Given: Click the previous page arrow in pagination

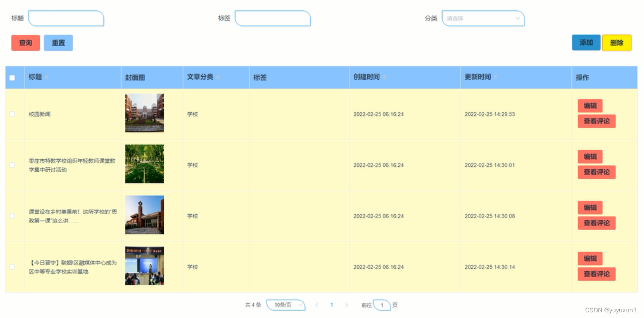Looking at the screenshot, I should (317, 305).
